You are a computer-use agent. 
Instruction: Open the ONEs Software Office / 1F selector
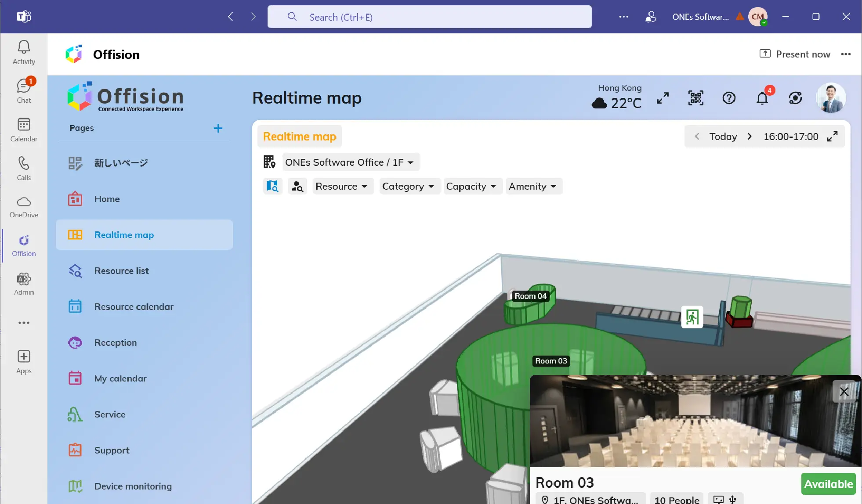tap(349, 162)
